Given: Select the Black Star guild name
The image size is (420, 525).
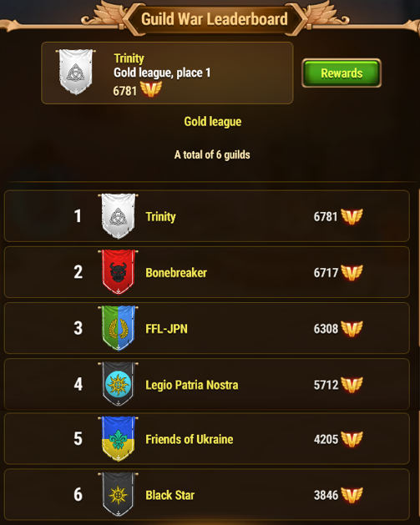Looking at the screenshot, I should pos(170,495).
